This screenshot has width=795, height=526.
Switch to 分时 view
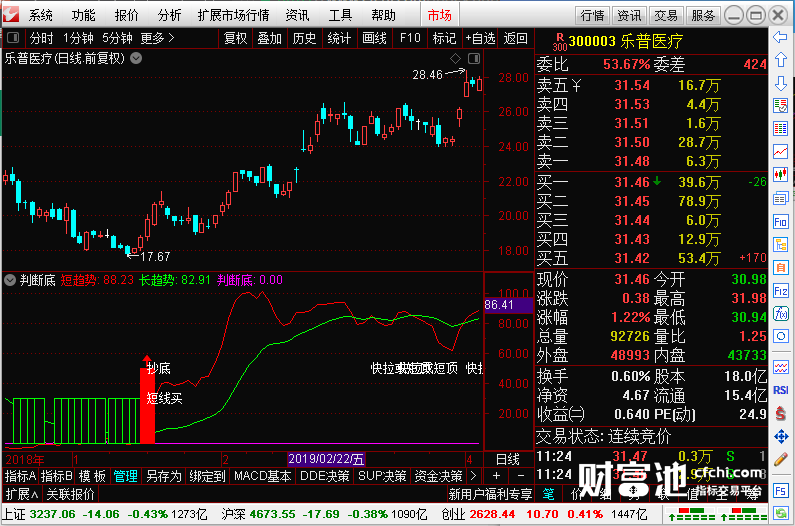(41, 38)
